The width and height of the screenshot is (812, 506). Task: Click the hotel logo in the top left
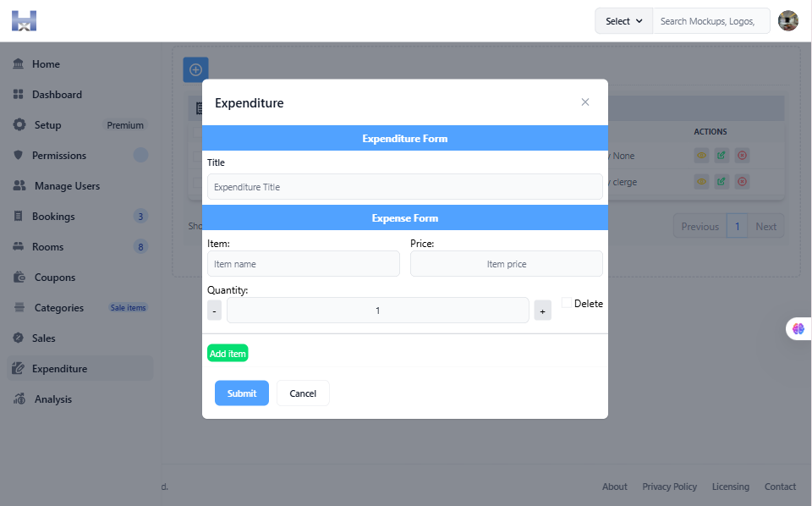[x=24, y=20]
